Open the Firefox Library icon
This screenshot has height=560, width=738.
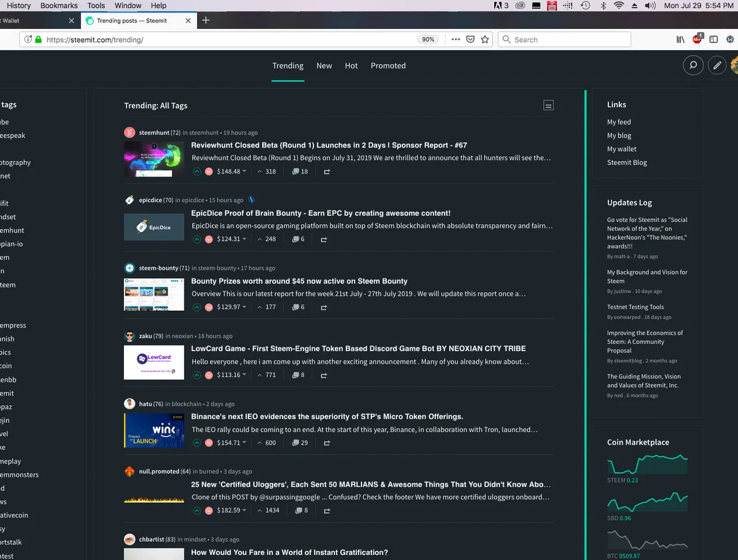coord(680,39)
